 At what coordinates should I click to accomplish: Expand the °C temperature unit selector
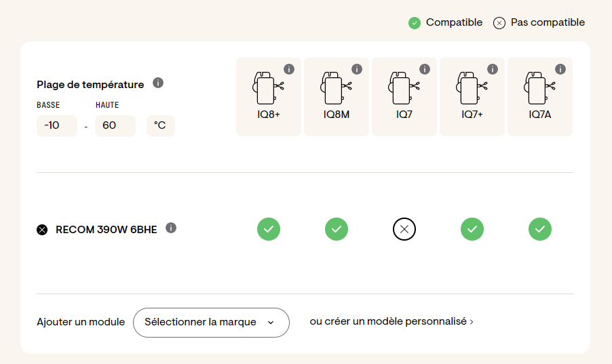click(160, 125)
